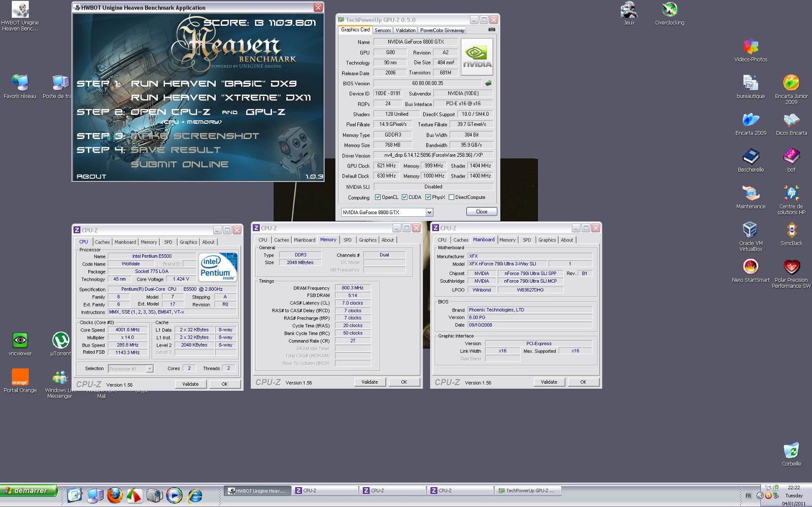
Task: Click Close button in GPU-Z
Action: tap(482, 212)
